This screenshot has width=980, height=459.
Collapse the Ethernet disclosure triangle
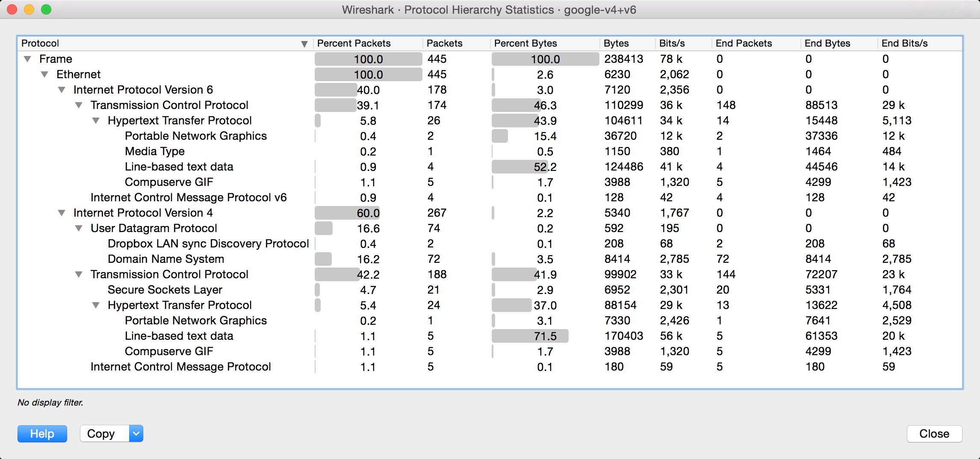[x=44, y=74]
